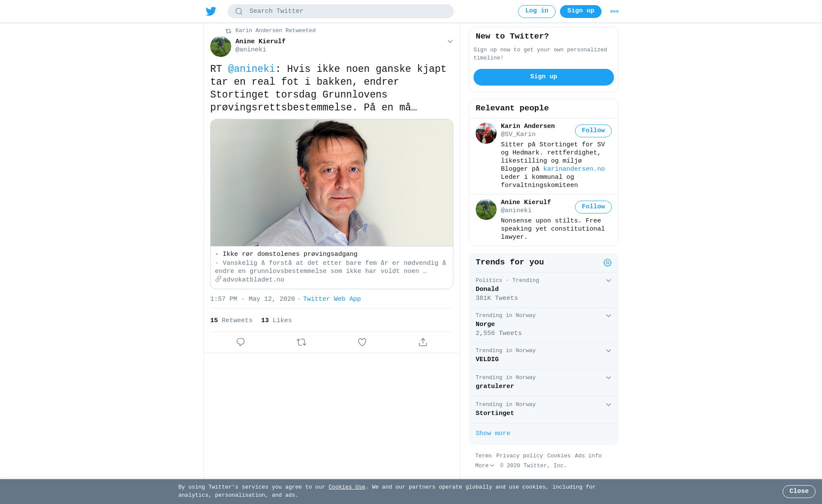Open the Twitter Web App link

coord(332,299)
